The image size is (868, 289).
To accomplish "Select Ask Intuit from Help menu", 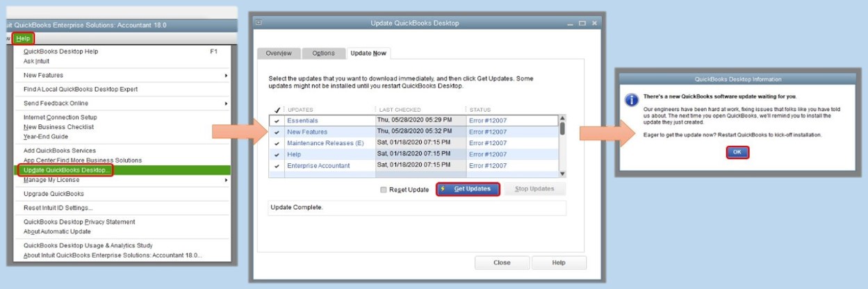I will [x=122, y=61].
